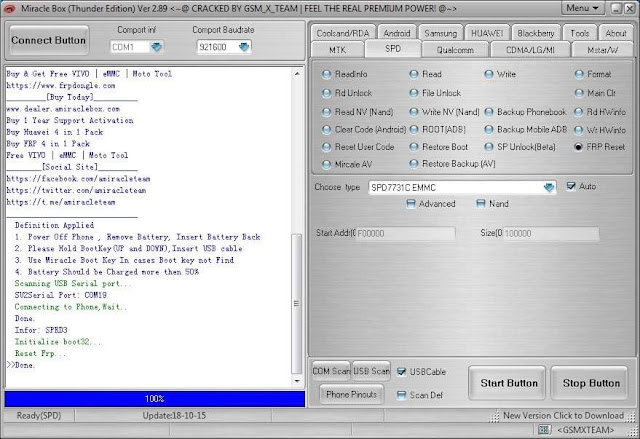
Task: Switch to the Android tab
Action: pos(397,33)
